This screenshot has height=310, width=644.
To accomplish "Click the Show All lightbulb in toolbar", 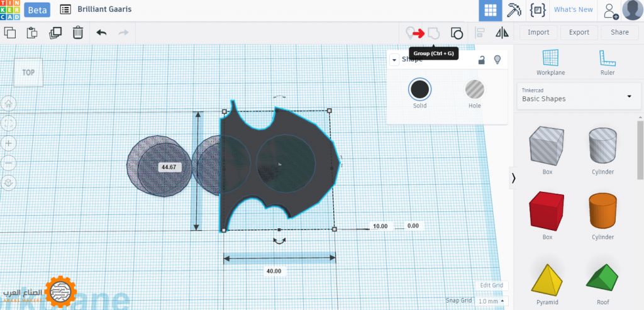I will [x=409, y=33].
